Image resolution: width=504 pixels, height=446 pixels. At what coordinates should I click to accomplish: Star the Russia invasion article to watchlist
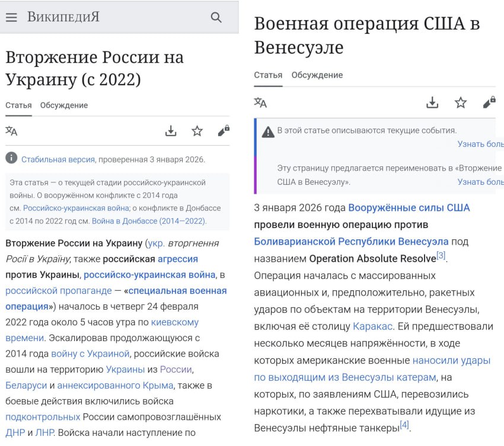click(x=197, y=131)
